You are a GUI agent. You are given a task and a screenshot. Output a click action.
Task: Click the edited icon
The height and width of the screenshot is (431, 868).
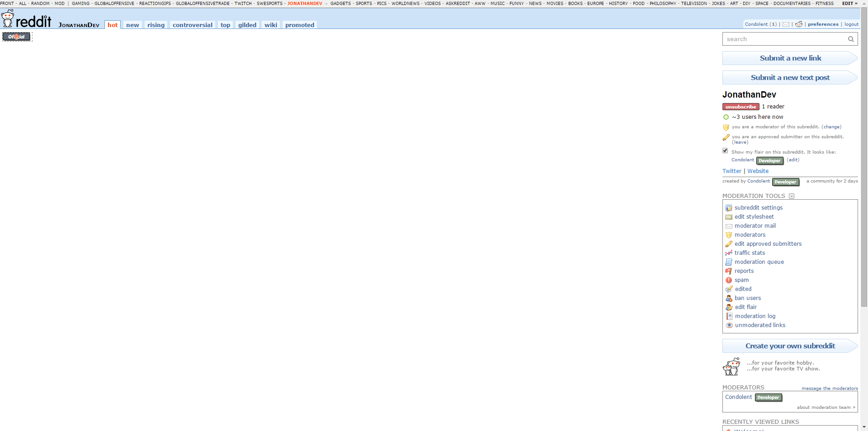(729, 289)
